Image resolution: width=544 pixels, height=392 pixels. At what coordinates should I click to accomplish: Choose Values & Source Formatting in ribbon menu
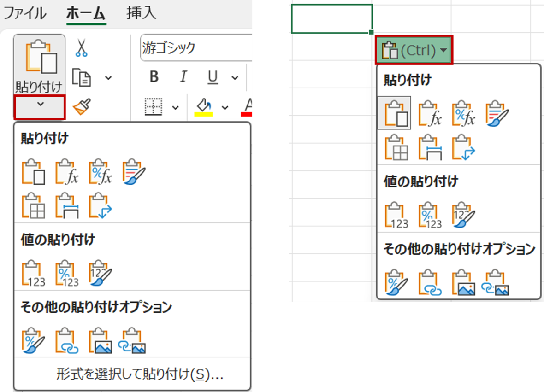pos(100,273)
